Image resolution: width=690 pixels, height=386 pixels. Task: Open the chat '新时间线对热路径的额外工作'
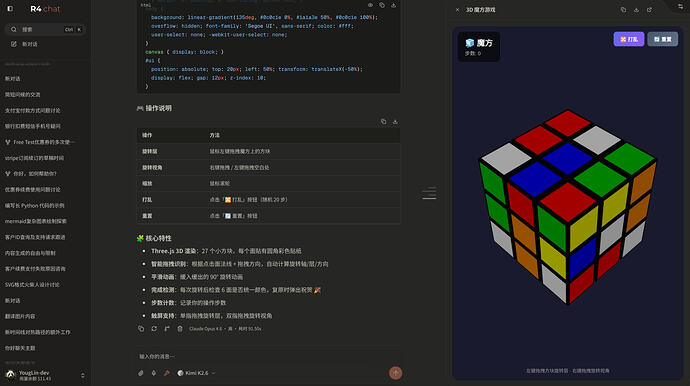(x=38, y=332)
